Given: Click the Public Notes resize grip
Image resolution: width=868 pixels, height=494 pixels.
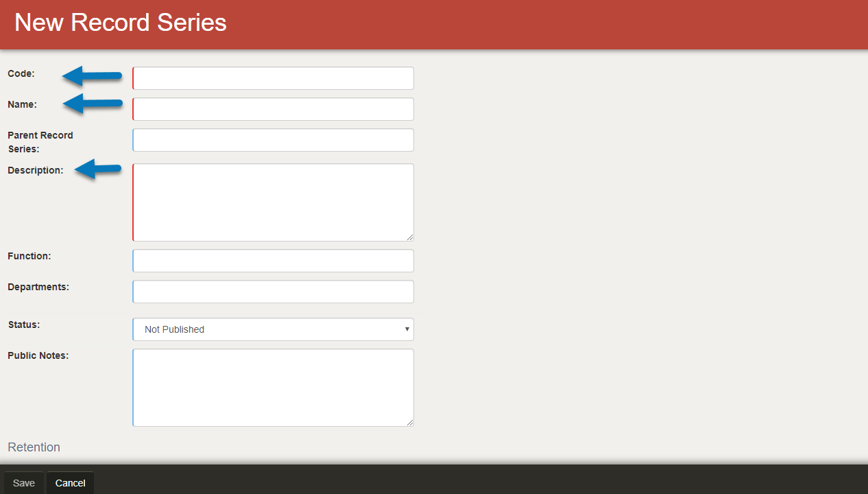Looking at the screenshot, I should click(410, 423).
